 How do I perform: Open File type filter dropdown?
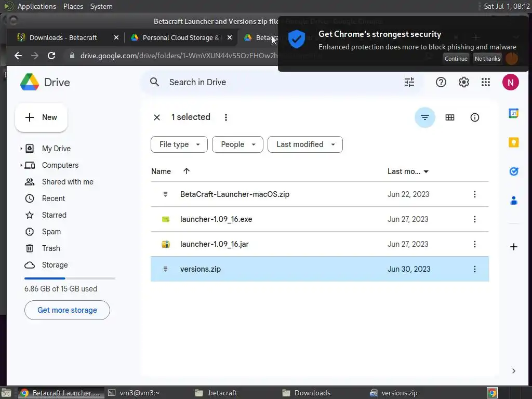point(179,144)
